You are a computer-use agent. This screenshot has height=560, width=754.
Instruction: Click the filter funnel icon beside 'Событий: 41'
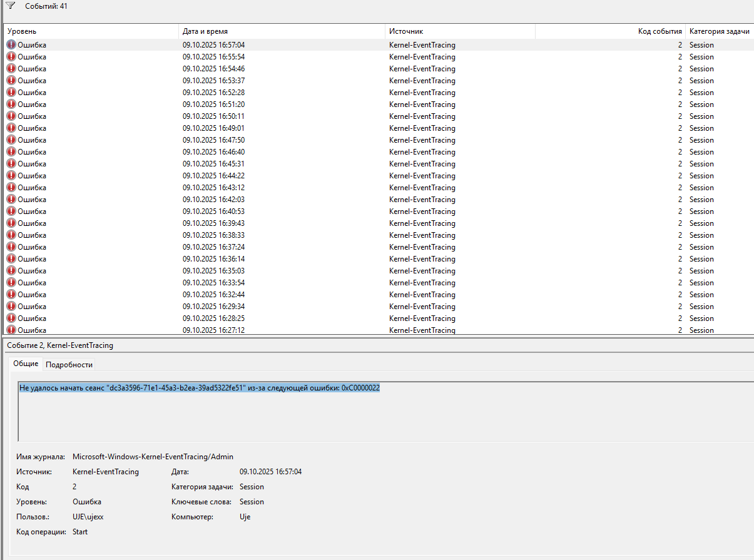click(11, 6)
